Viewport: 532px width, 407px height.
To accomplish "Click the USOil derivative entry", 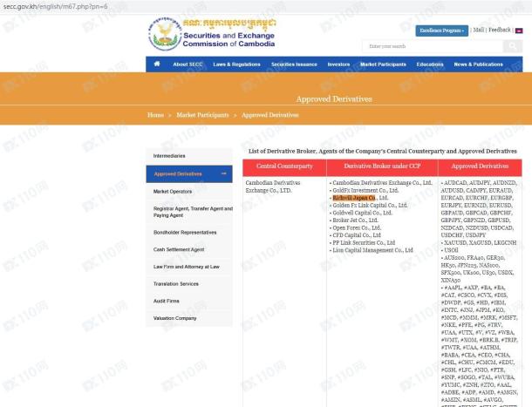I will tap(451, 250).
